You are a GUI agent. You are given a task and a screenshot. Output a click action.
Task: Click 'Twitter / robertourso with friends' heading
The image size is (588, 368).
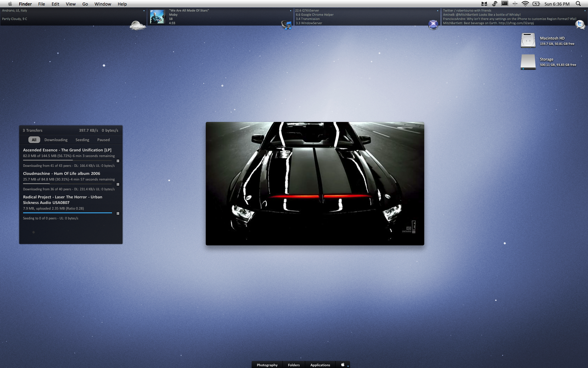click(x=467, y=11)
